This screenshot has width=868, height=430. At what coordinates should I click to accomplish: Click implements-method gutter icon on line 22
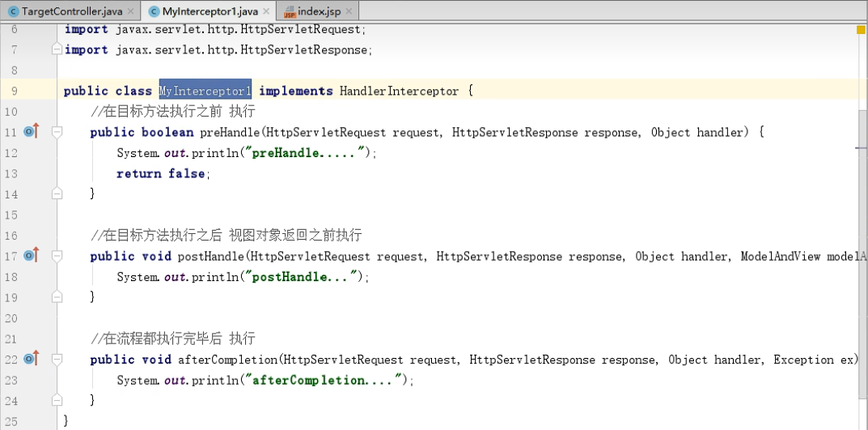pyautogui.click(x=32, y=359)
